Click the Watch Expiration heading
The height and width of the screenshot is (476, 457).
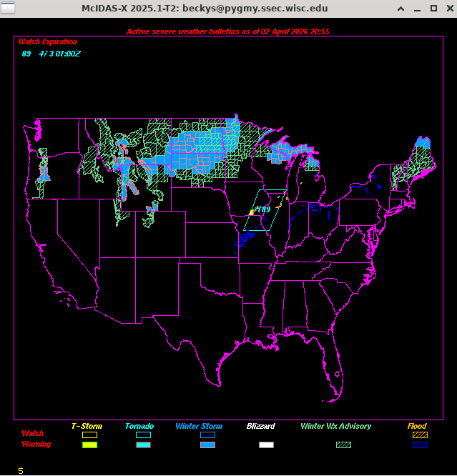[47, 42]
